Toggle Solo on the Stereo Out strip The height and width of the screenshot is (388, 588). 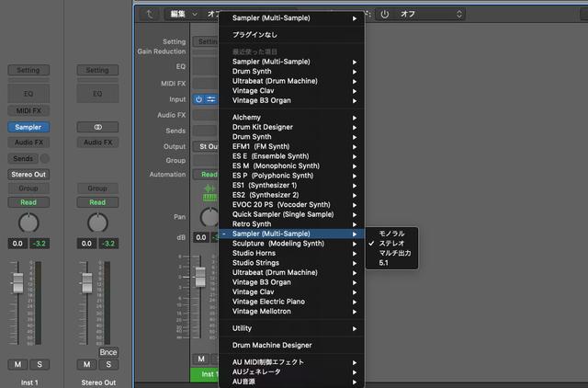[x=108, y=364]
